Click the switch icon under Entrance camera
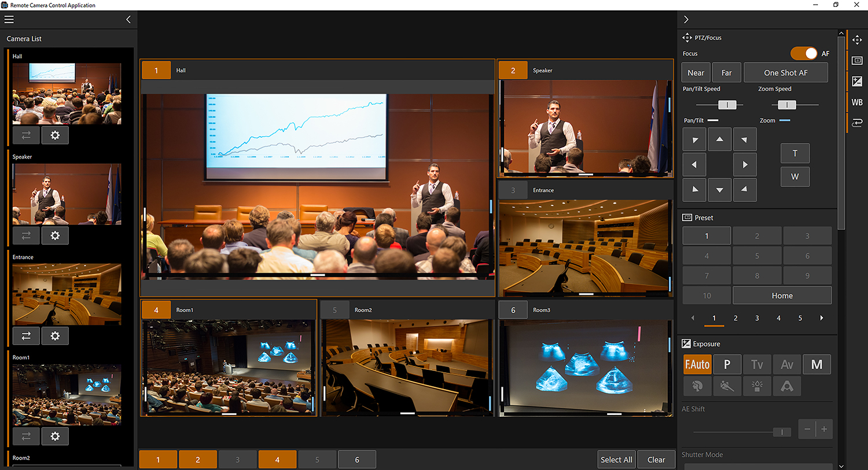 point(26,336)
